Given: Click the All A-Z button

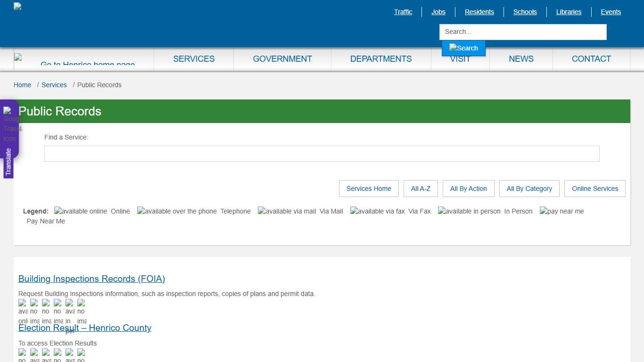Looking at the screenshot, I should click(421, 188).
